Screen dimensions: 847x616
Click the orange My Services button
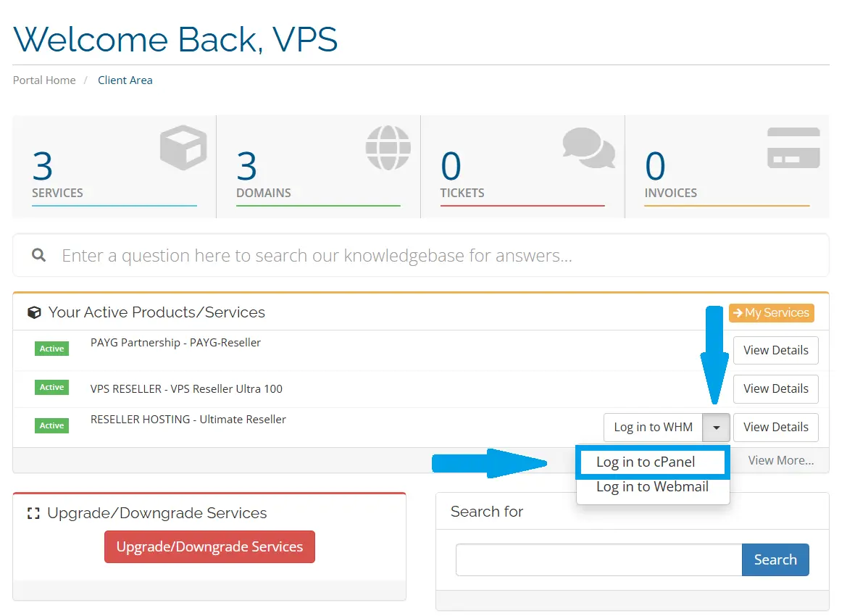pyautogui.click(x=772, y=312)
